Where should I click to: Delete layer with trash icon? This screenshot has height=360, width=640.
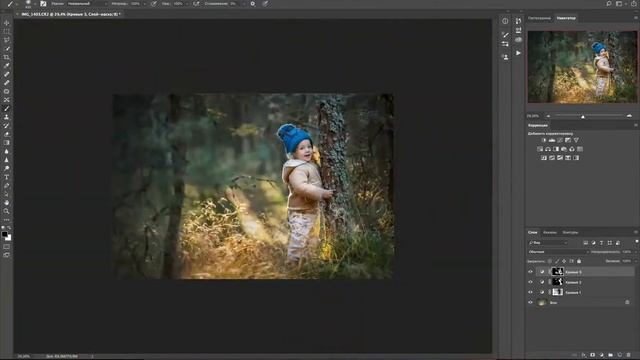click(629, 355)
